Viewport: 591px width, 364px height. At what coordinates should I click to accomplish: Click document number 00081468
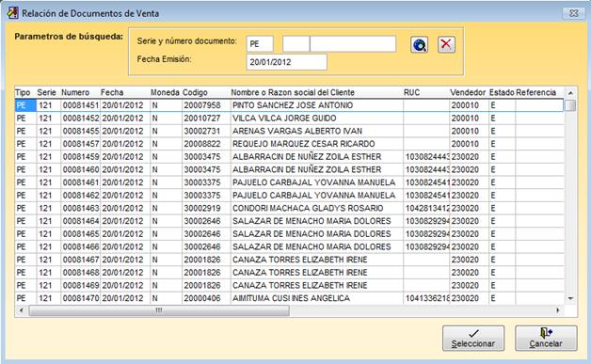click(81, 273)
